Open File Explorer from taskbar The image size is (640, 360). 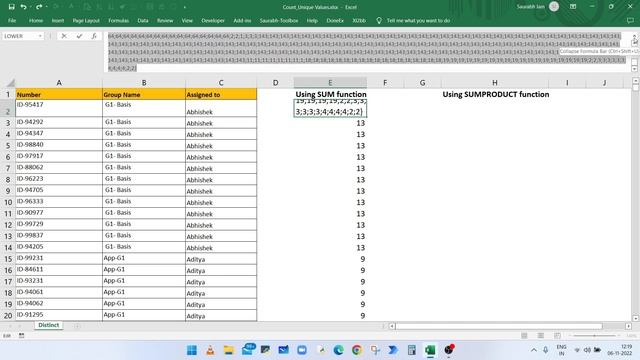click(x=229, y=350)
